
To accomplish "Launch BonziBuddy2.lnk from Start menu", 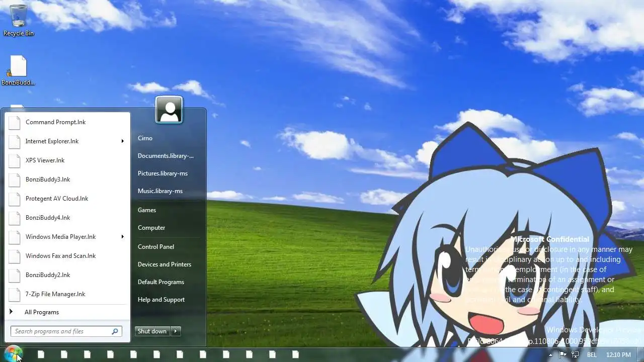I will (67, 275).
